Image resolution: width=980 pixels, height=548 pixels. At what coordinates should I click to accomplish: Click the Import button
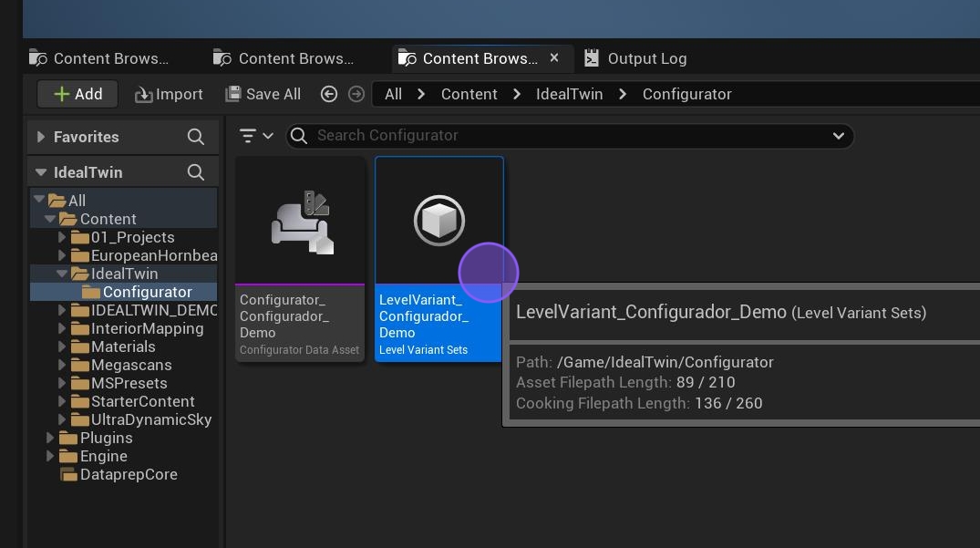pyautogui.click(x=169, y=94)
